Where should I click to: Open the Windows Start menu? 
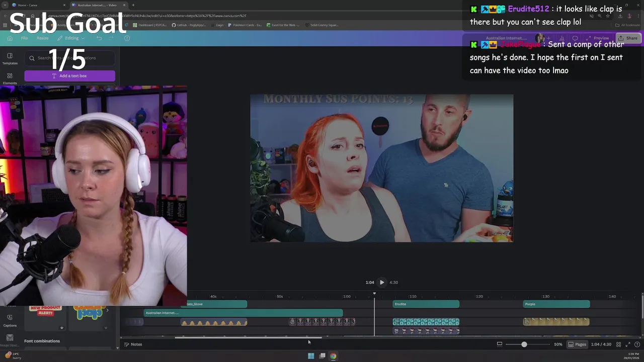(311, 356)
